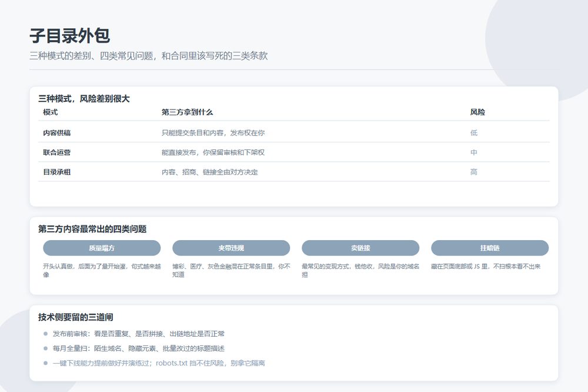This screenshot has height=392, width=588.
Task: Click the 夹带违规 pill label
Action: click(231, 248)
